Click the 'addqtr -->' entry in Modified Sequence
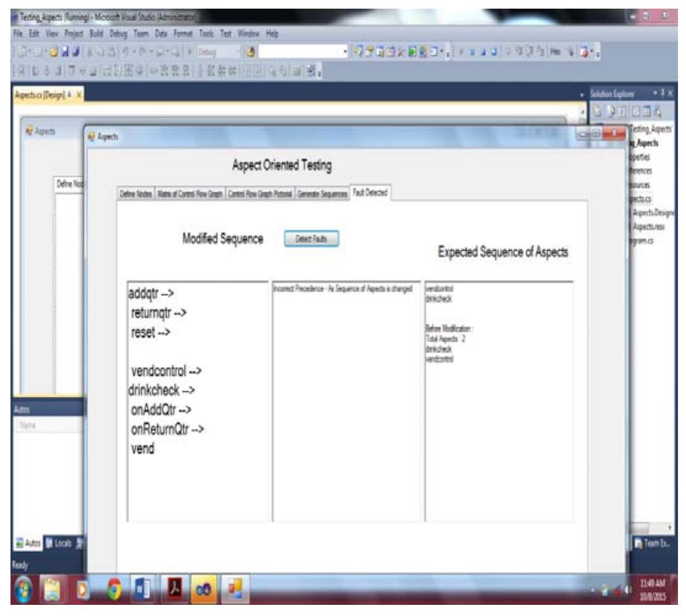 151,293
